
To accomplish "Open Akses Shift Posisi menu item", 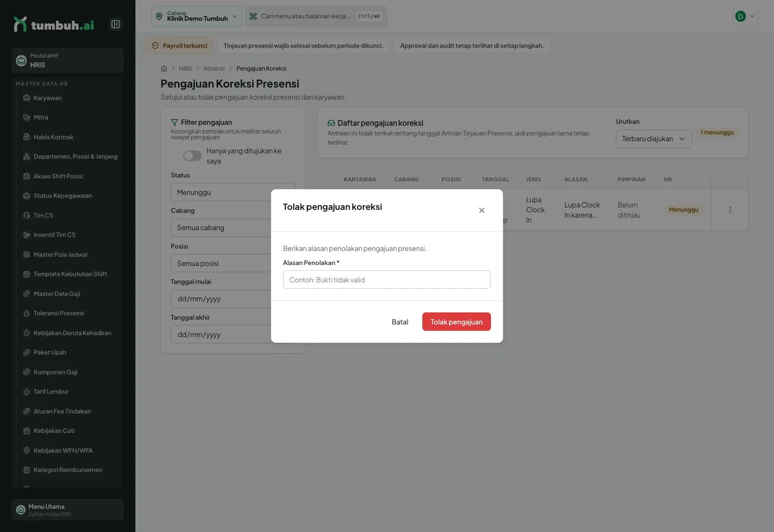I will pyautogui.click(x=69, y=177).
